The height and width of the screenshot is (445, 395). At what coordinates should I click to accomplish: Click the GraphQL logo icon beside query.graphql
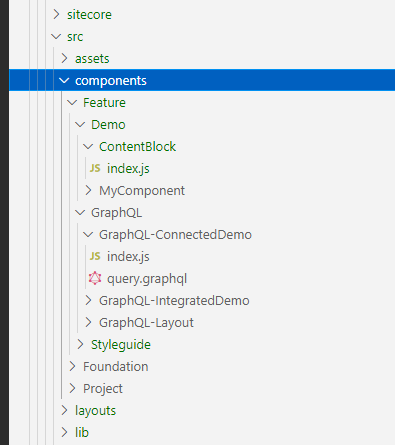point(95,278)
